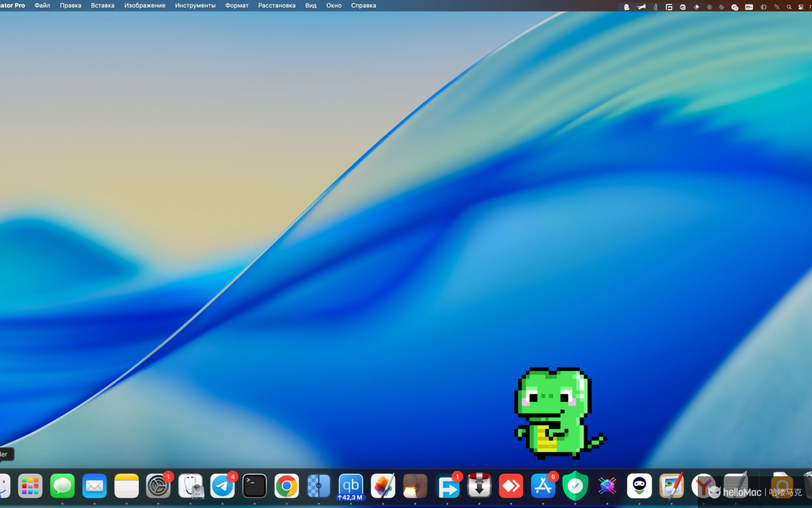
Task: Open AnyDesk from the Dock
Action: [511, 486]
